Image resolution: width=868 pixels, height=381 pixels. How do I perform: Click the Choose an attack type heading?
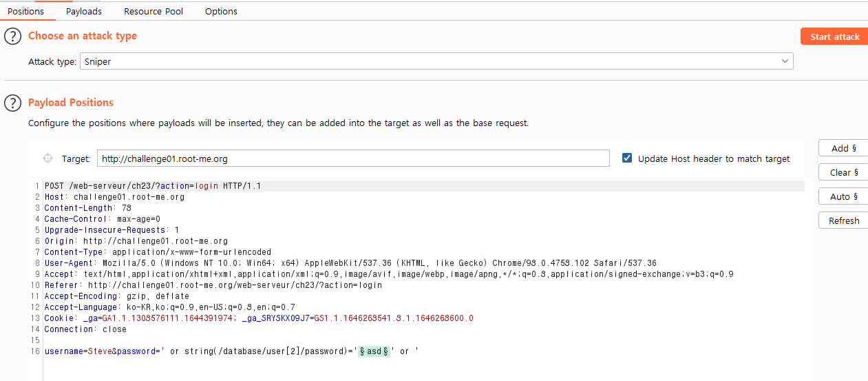click(83, 36)
